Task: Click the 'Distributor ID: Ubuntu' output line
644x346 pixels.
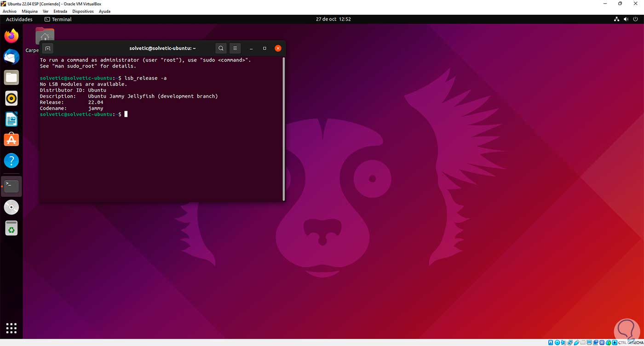Action: (x=73, y=90)
